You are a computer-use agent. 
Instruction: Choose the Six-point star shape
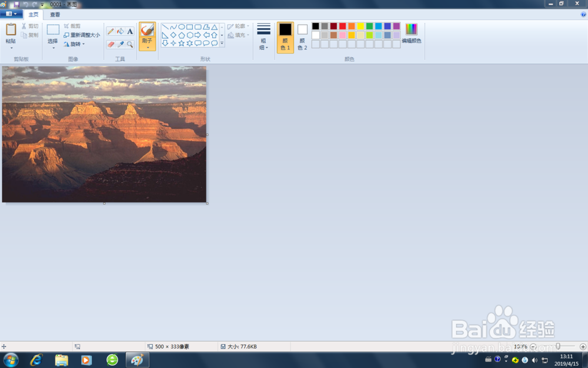(190, 44)
